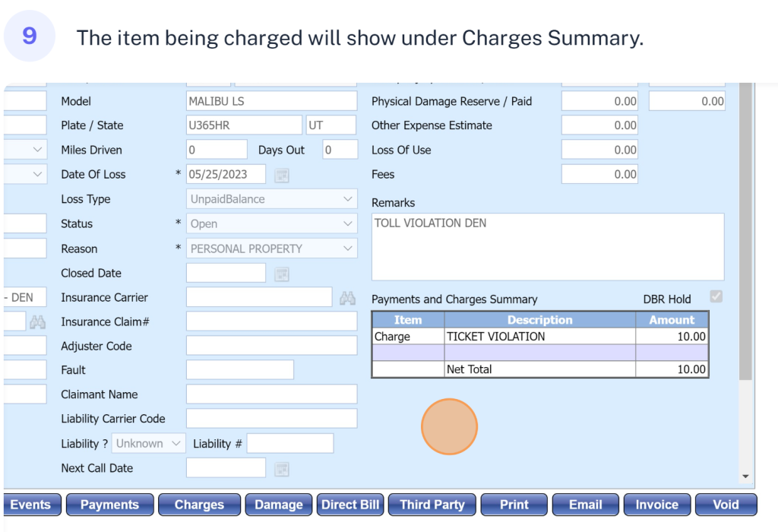Viewport: 778px width, 532px height.
Task: Open the Third Party section
Action: click(x=432, y=505)
